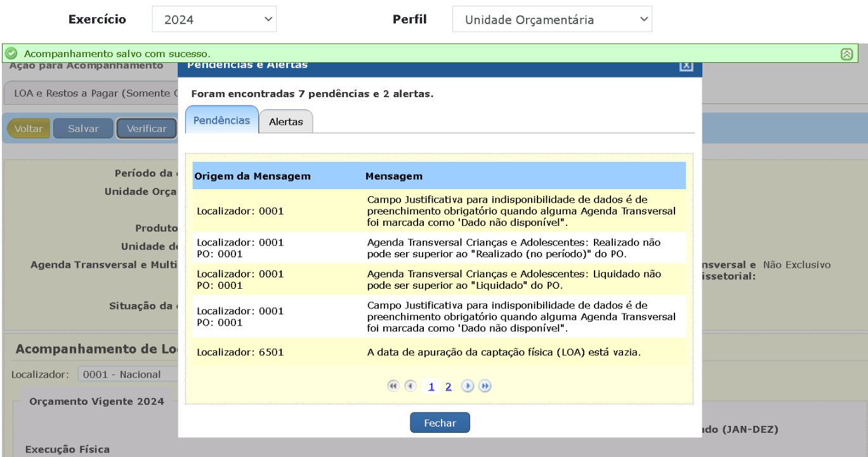Go to previous page of pendências
Screen dimensions: 868x457
(411, 386)
